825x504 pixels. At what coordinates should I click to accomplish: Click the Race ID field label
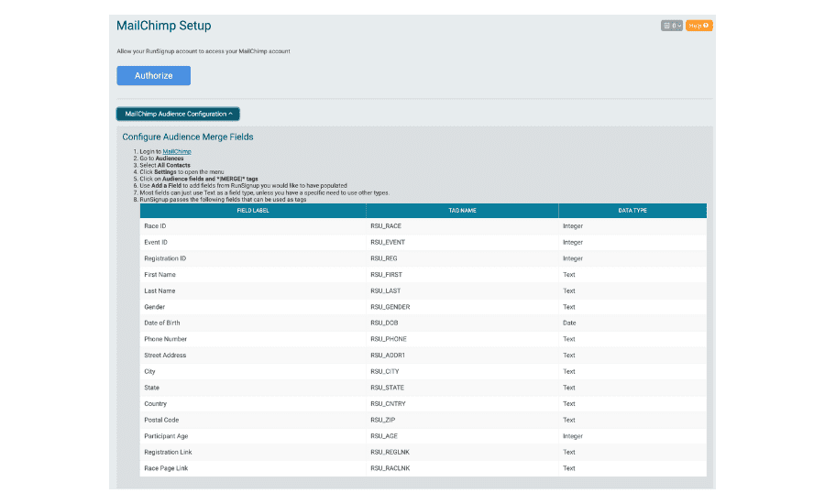pyautogui.click(x=155, y=226)
